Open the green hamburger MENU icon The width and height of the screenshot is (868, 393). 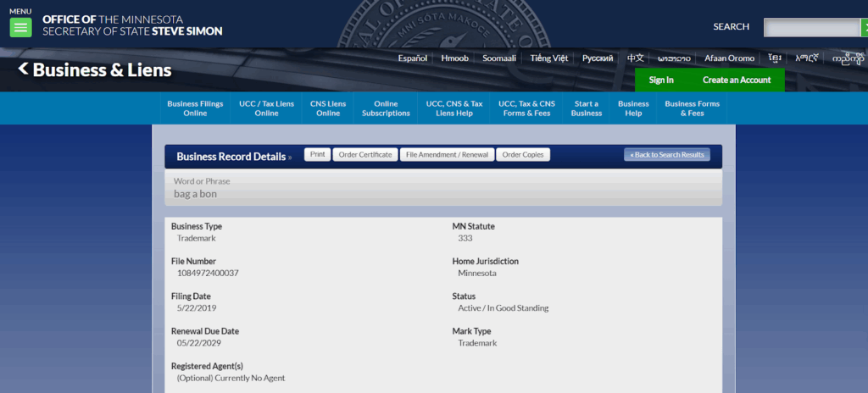(x=20, y=27)
